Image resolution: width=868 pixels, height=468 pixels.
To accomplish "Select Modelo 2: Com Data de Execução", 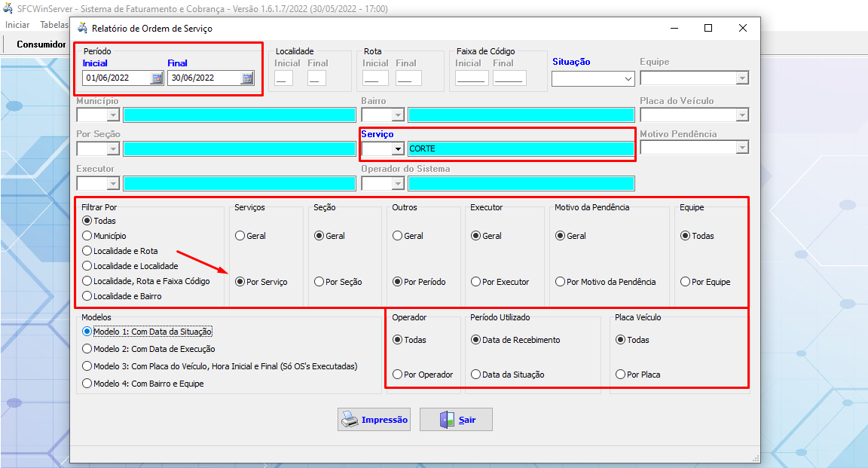I will click(87, 349).
